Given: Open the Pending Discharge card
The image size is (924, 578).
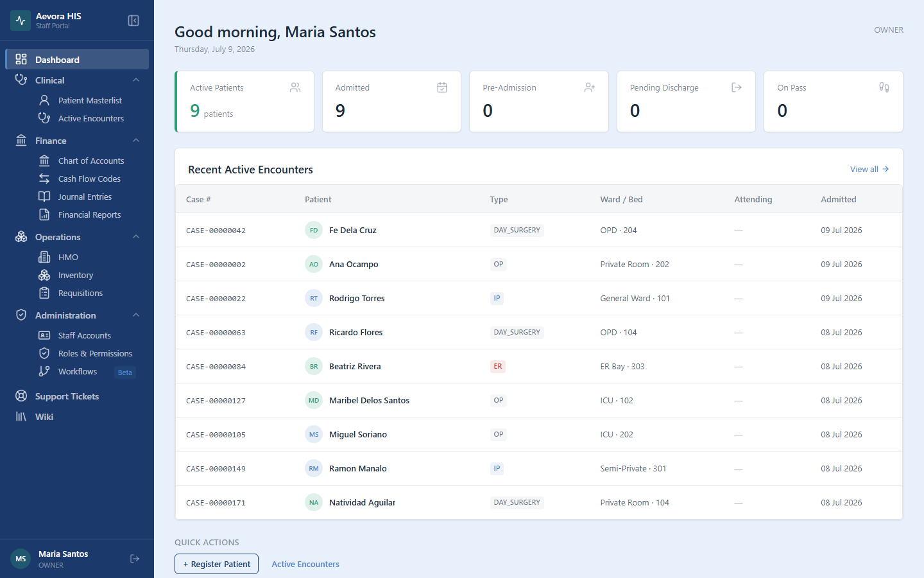Looking at the screenshot, I should (686, 101).
